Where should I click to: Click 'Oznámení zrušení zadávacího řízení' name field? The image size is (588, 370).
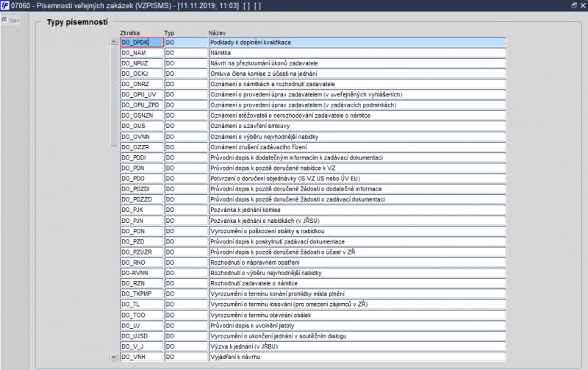click(x=357, y=147)
